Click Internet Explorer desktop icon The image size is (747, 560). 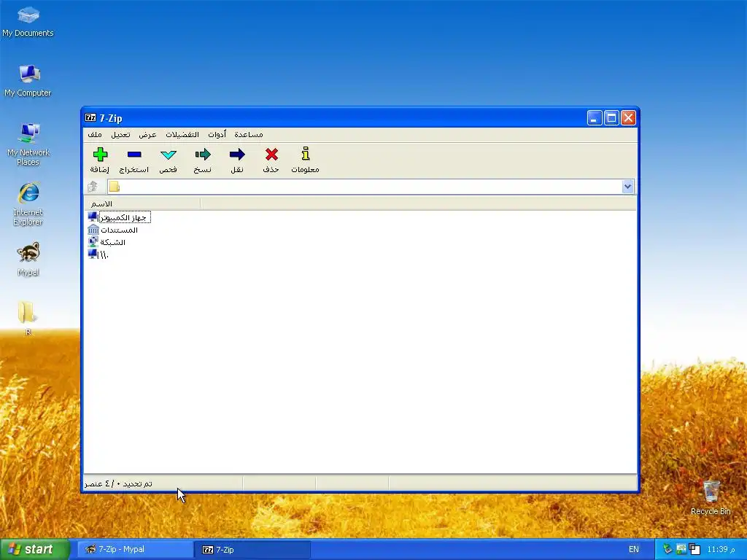pyautogui.click(x=28, y=204)
